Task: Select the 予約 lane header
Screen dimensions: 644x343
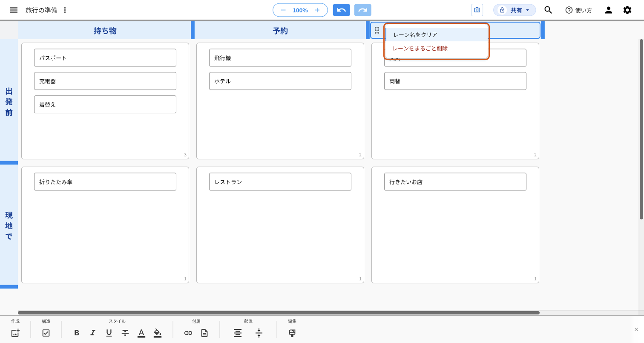Action: tap(280, 31)
